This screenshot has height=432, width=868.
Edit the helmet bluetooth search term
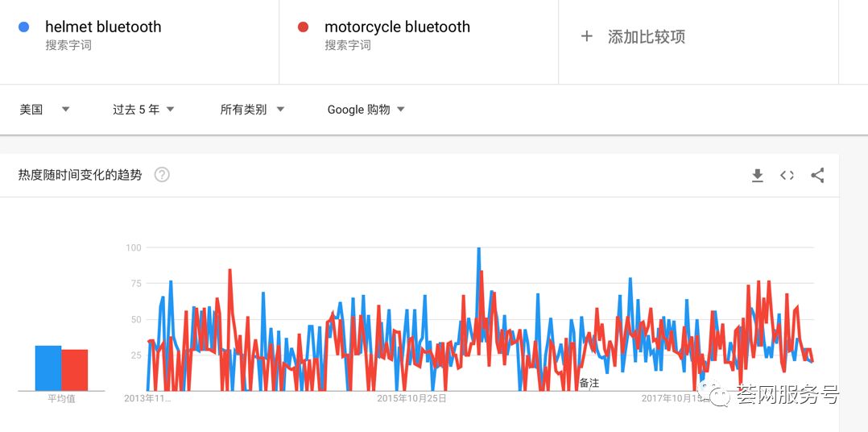[103, 27]
